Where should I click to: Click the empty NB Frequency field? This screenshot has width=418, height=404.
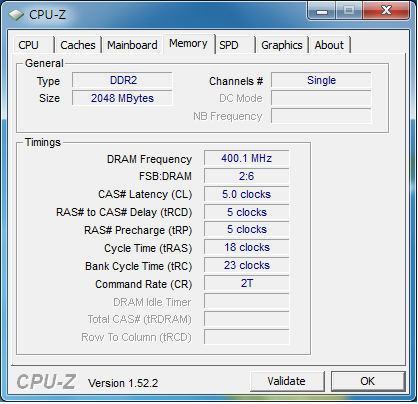tap(321, 116)
